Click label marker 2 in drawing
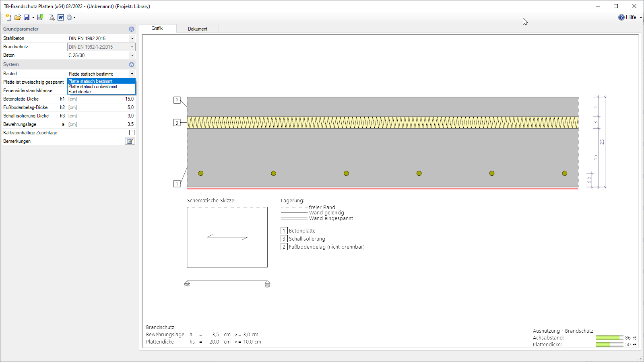The image size is (644, 362). click(x=177, y=100)
